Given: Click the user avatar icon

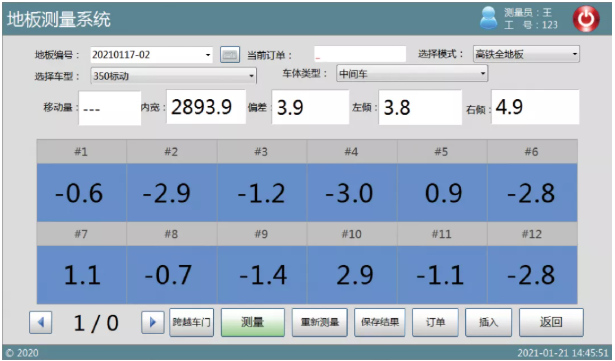Looking at the screenshot, I should (x=489, y=18).
